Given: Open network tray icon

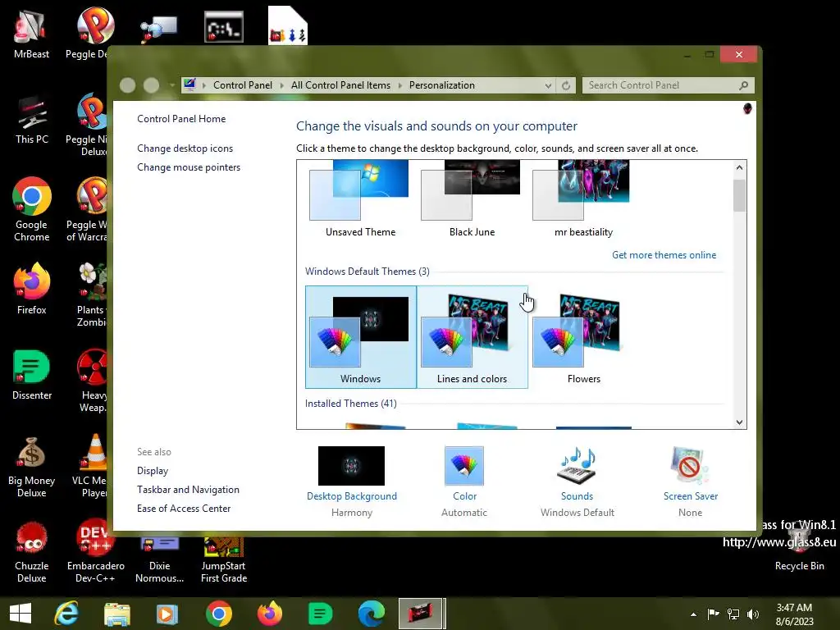Looking at the screenshot, I should click(x=733, y=614).
